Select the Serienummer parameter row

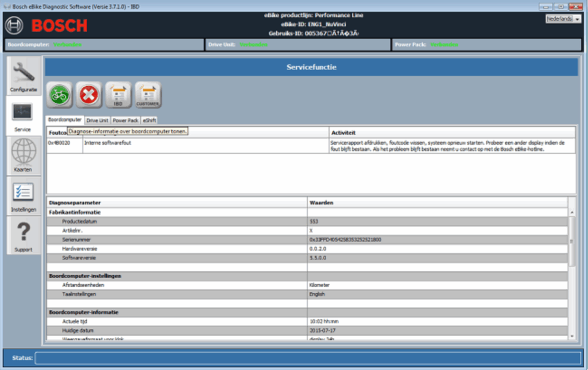[307, 240]
